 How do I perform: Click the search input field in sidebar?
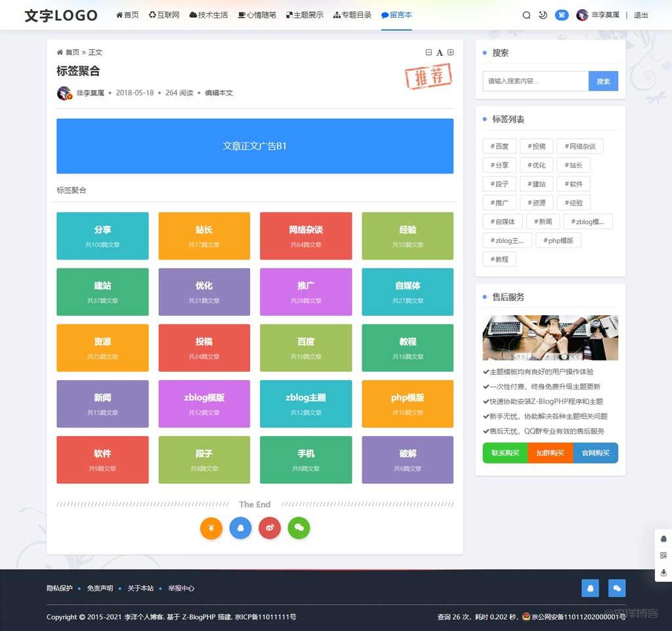535,81
